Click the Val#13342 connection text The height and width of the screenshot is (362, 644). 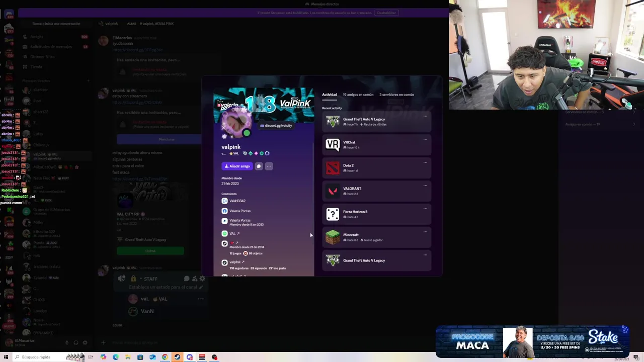pyautogui.click(x=237, y=201)
